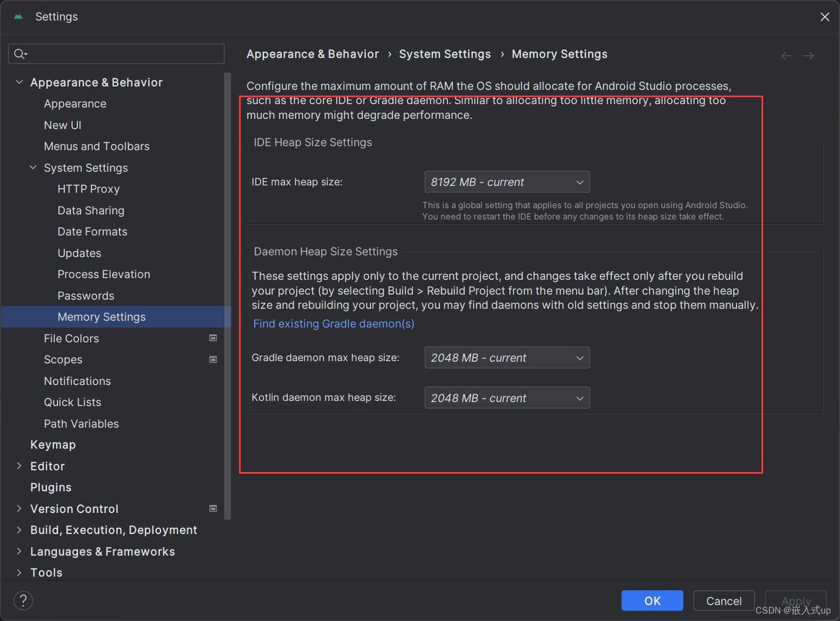This screenshot has height=621, width=840.
Task: Click the Android Studio logo icon
Action: (18, 16)
